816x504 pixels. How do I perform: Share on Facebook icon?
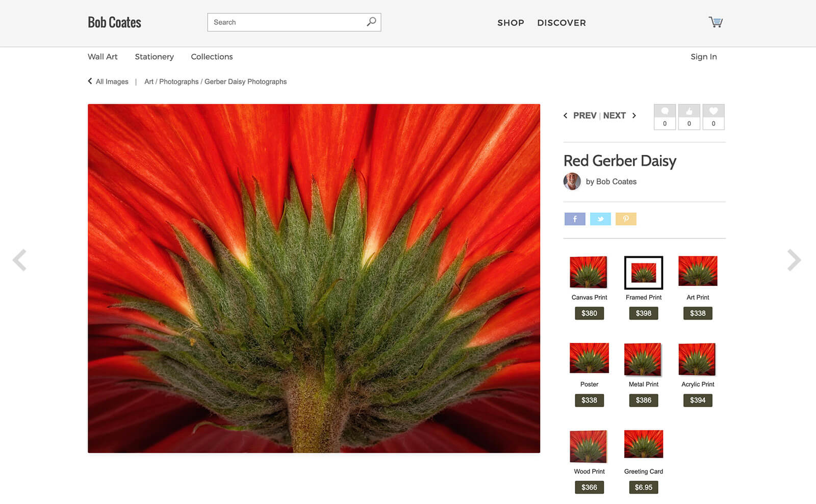click(x=575, y=219)
